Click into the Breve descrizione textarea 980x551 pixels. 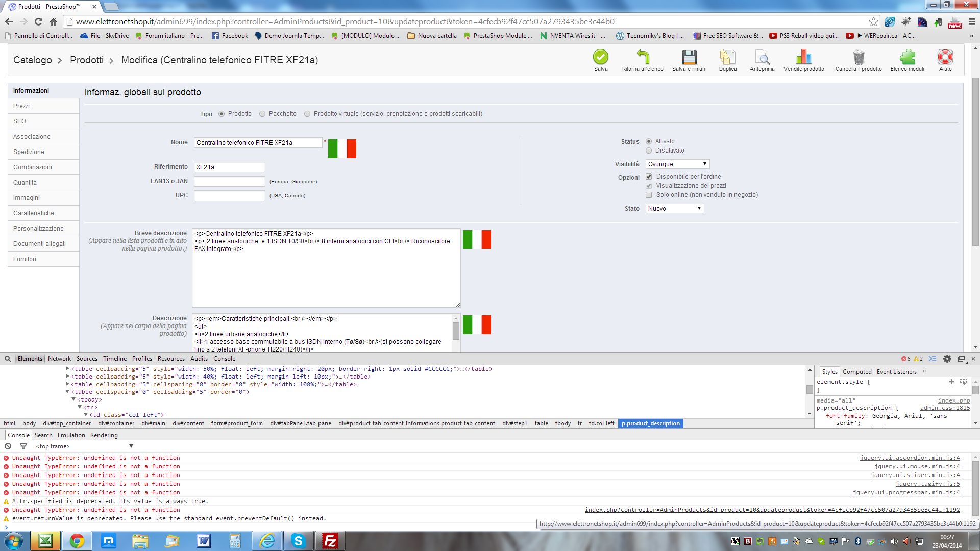pyautogui.click(x=326, y=268)
